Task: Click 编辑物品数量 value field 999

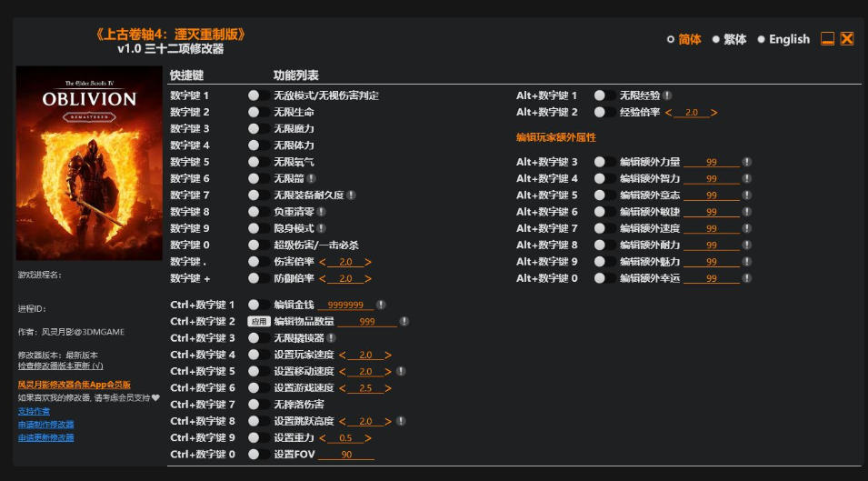Action: tap(367, 322)
